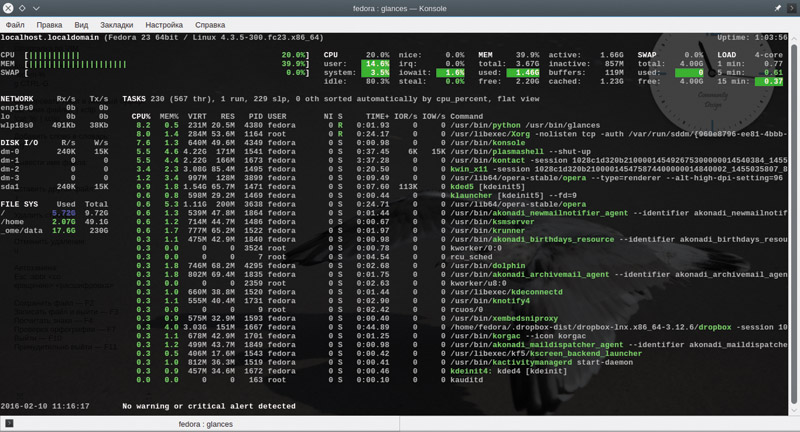Click the hostname 'localhost.localdomain'
Viewport: 800px width, 432px height.
(49, 37)
